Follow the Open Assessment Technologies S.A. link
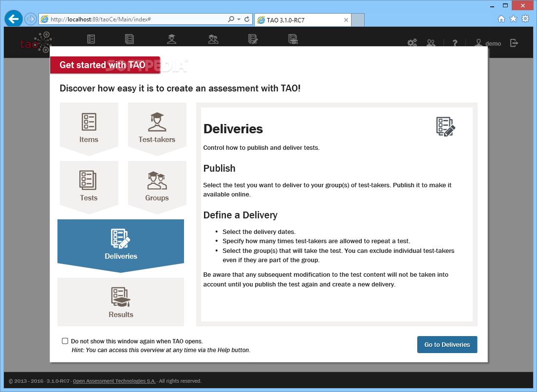537x392 pixels. (x=114, y=381)
